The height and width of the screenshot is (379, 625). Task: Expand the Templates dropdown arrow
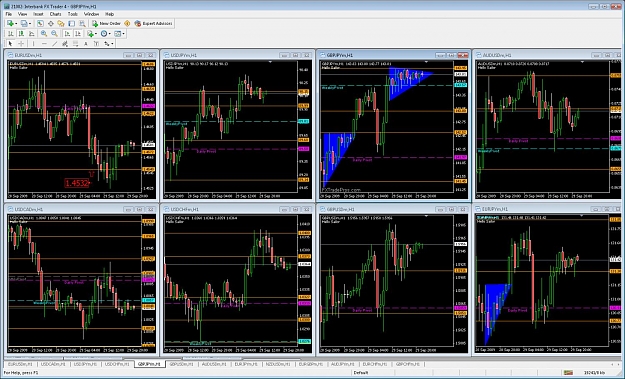124,33
